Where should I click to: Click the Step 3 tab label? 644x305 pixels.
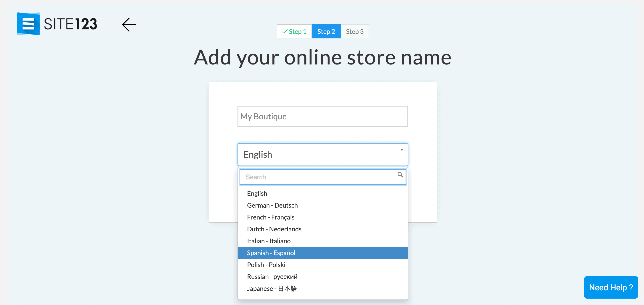point(354,31)
